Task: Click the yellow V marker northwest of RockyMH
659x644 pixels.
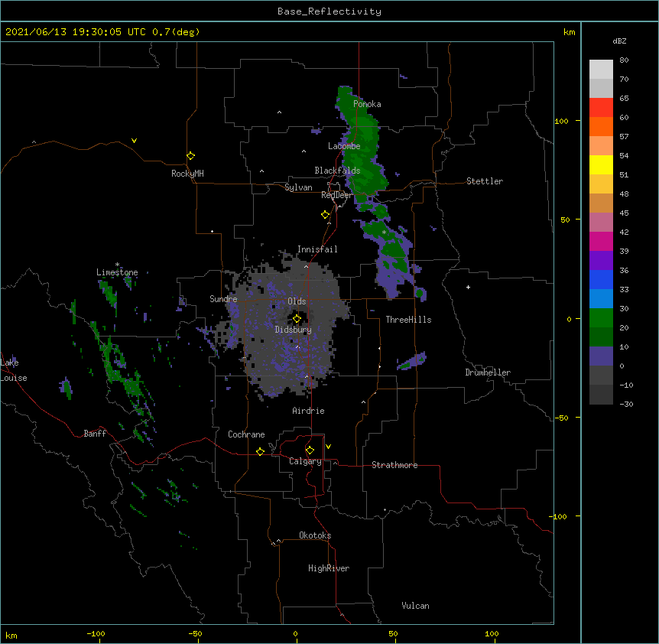Action: click(x=134, y=141)
